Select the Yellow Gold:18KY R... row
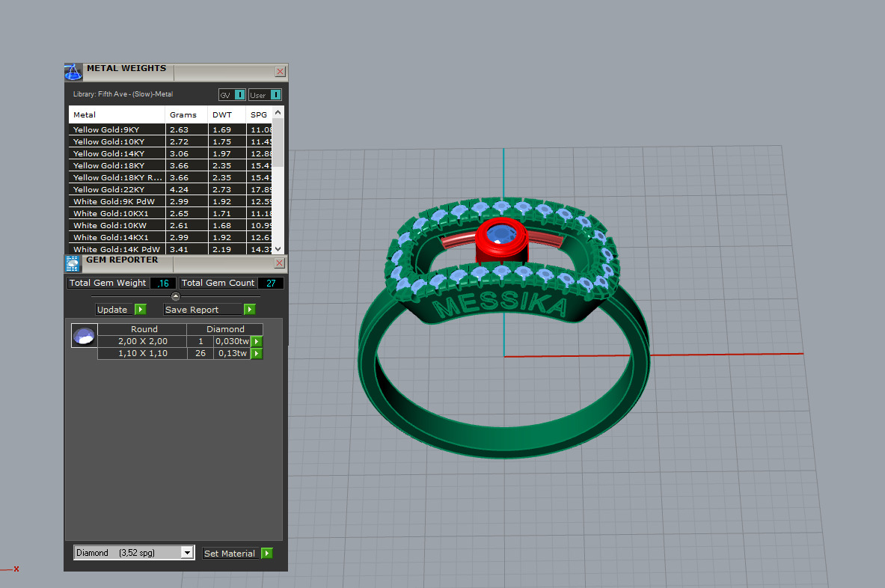This screenshot has width=885, height=588. click(171, 177)
